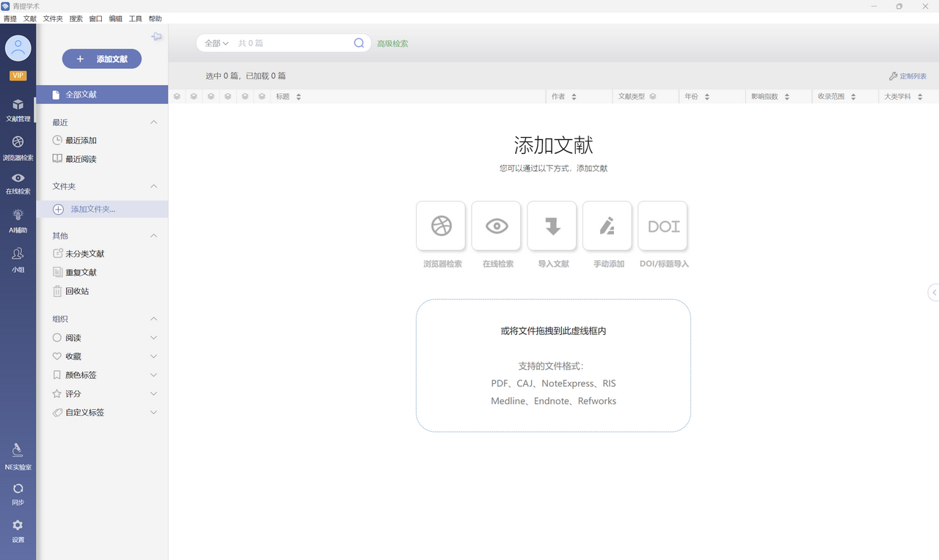Click the 添加文献 button

(x=102, y=59)
